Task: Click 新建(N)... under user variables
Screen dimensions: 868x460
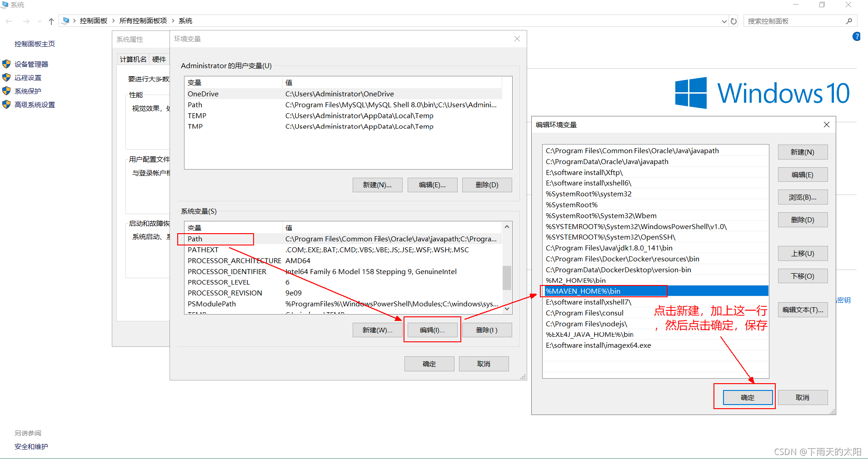Action: tap(377, 185)
